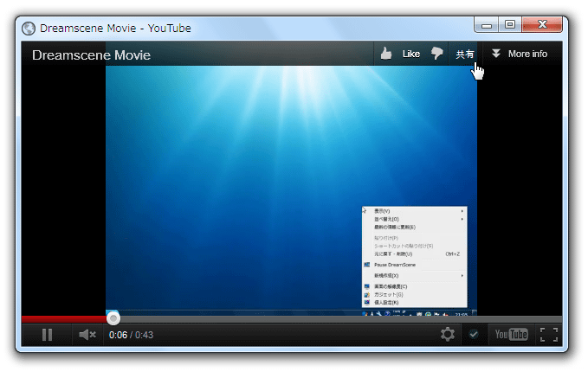Unmute the video with the speaker icon
Image resolution: width=588 pixels, height=372 pixels.
(87, 335)
